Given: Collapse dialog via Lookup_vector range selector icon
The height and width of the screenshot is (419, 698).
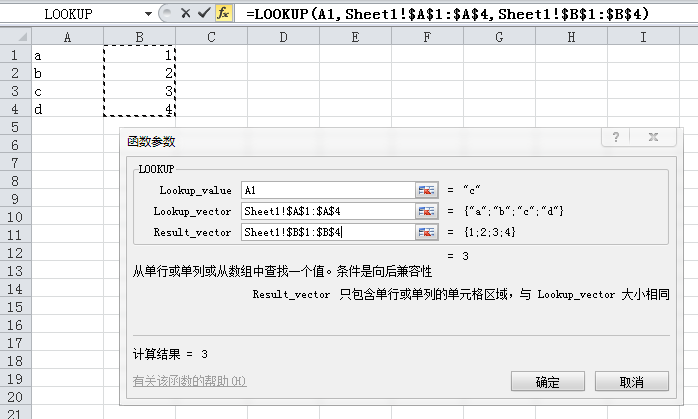Looking at the screenshot, I should click(x=426, y=211).
